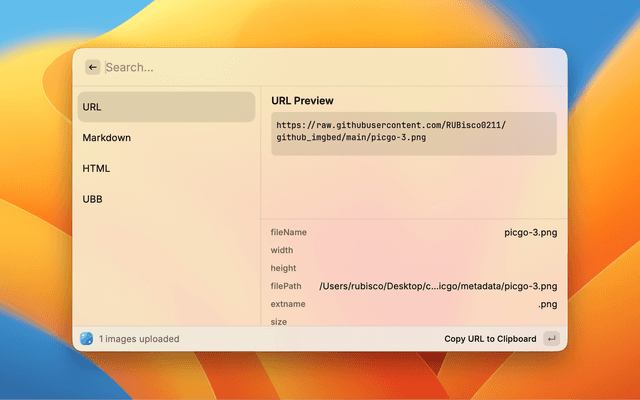Click the width metadata label
Screen dimensions: 640x400
click(282, 250)
